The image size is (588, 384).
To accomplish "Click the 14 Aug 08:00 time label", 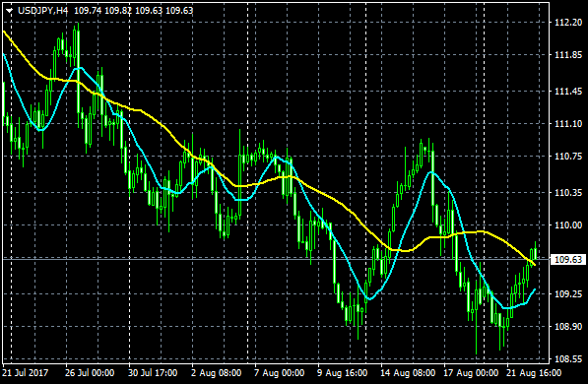I will [408, 373].
